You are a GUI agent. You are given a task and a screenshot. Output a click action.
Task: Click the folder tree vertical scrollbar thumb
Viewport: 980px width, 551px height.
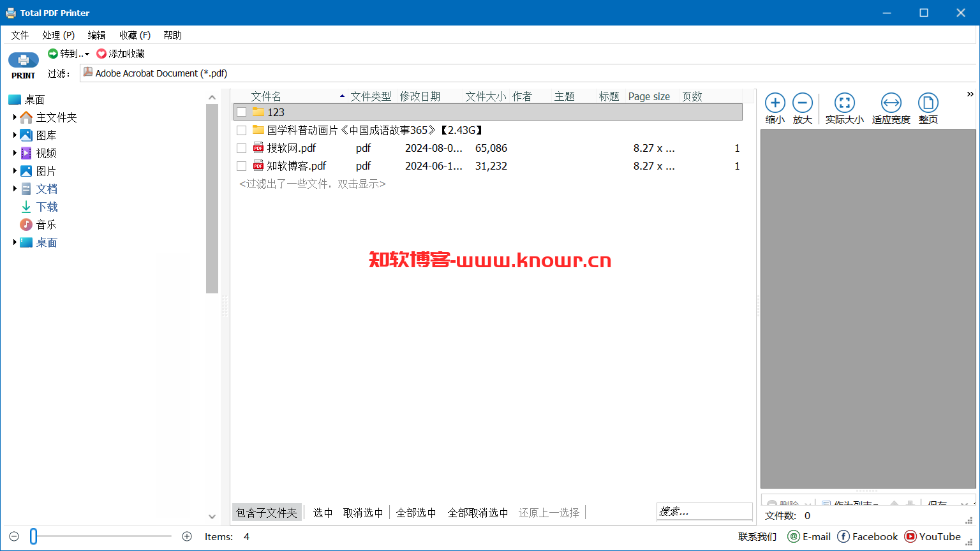(x=212, y=198)
